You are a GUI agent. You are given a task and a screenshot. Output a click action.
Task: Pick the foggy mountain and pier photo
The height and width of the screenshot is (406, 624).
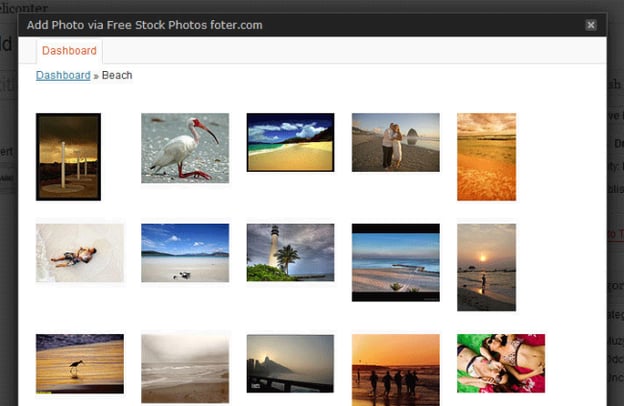(x=290, y=363)
